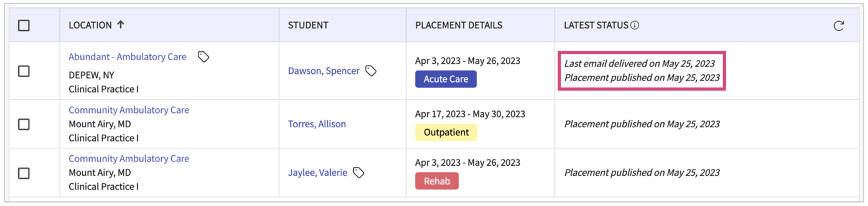Click tag icon beside Abundant - Ambulatory Care
The image size is (868, 206).
[203, 57]
